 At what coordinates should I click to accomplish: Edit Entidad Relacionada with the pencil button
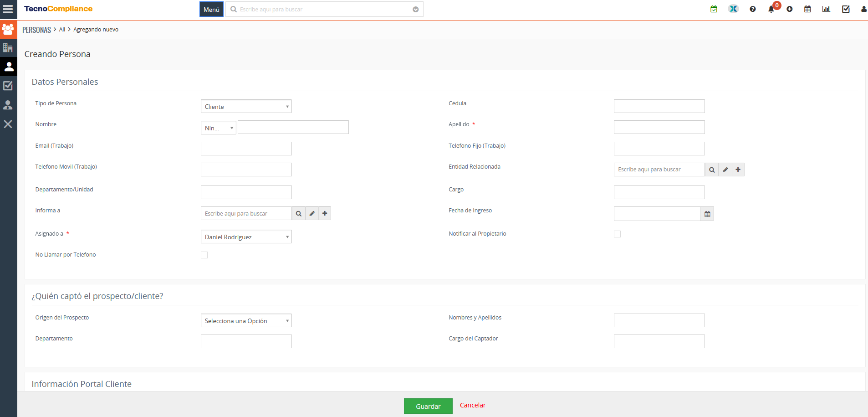pos(725,170)
